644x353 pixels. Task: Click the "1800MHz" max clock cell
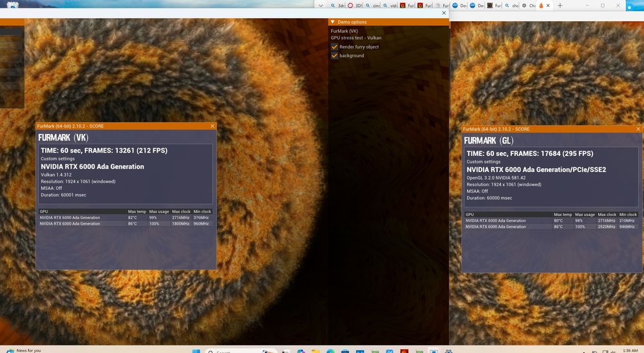[181, 224]
